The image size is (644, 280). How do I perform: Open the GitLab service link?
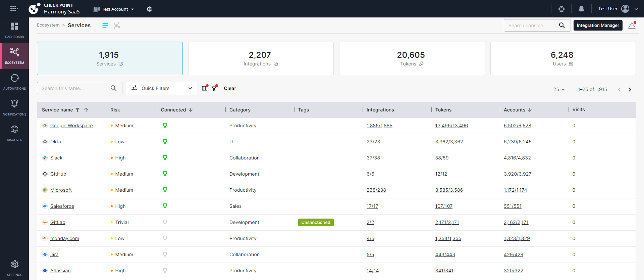pyautogui.click(x=58, y=222)
